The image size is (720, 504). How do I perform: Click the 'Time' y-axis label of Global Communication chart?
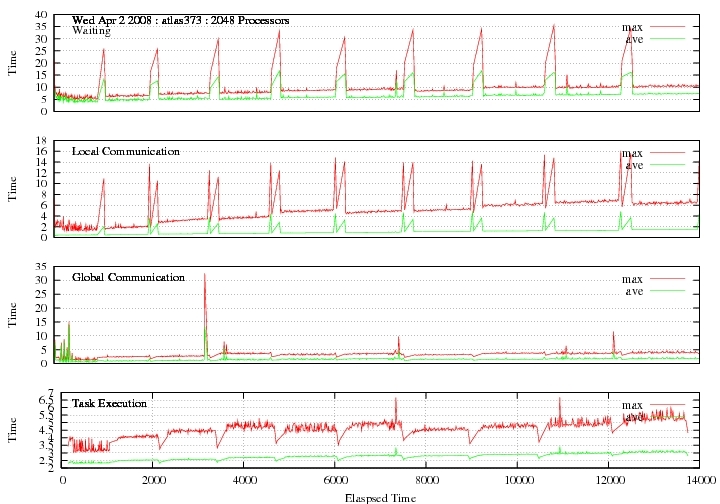tap(12, 314)
